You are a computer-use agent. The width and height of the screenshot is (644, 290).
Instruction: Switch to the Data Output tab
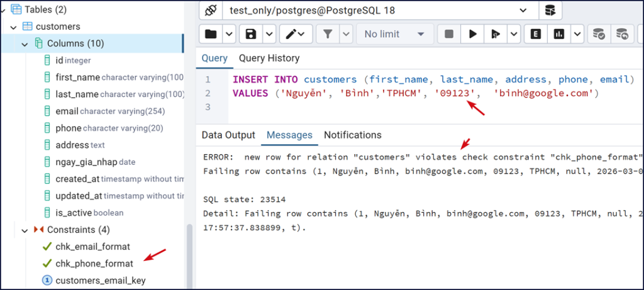click(x=228, y=135)
